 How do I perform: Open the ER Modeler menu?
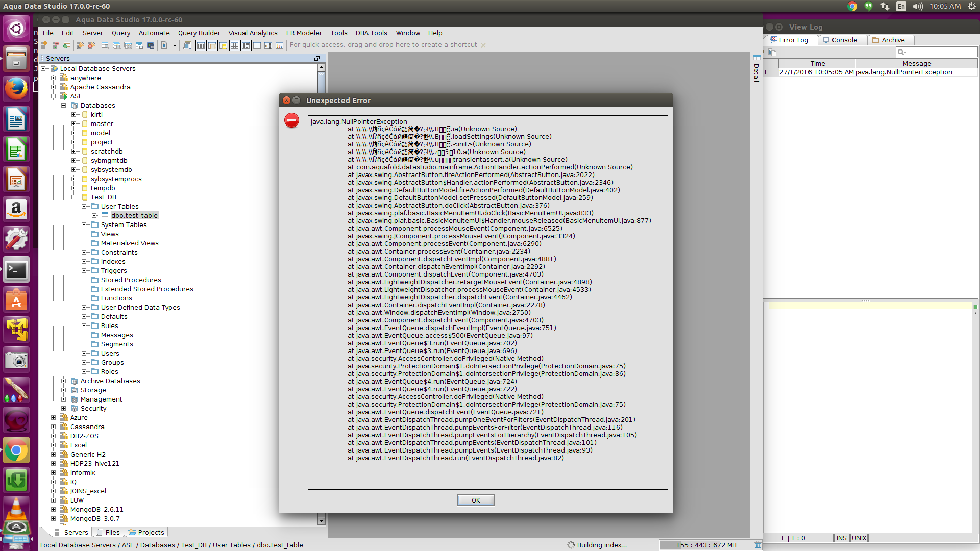[304, 33]
